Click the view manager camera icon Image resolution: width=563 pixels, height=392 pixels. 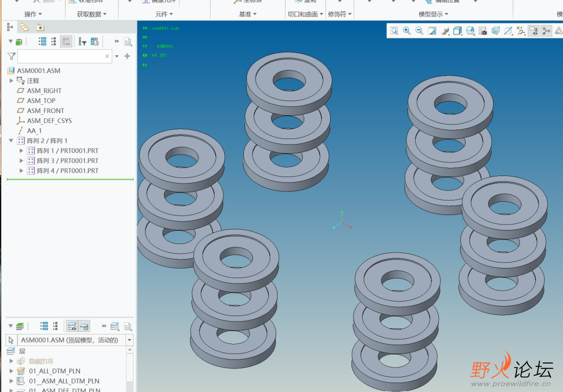(483, 31)
